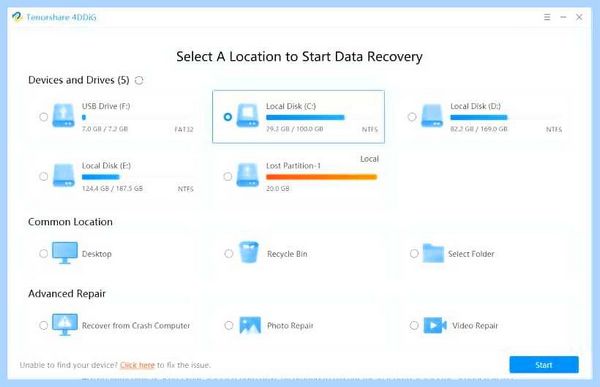Click the Select Folder icon

tap(433, 253)
